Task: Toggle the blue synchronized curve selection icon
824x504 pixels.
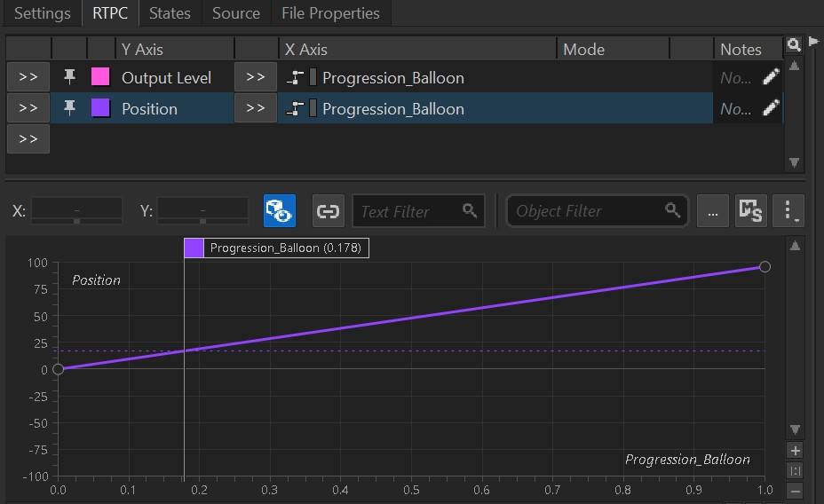Action: [x=280, y=211]
